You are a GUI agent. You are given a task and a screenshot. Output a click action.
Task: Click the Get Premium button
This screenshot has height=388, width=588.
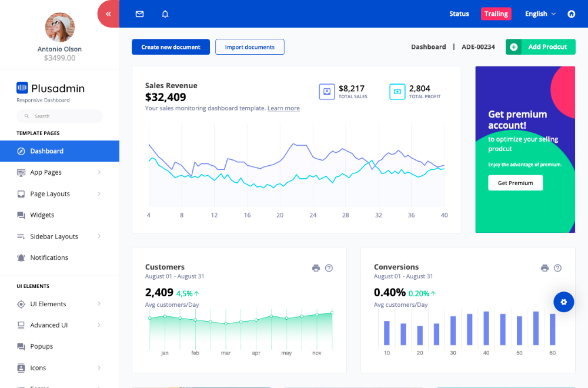pos(515,183)
